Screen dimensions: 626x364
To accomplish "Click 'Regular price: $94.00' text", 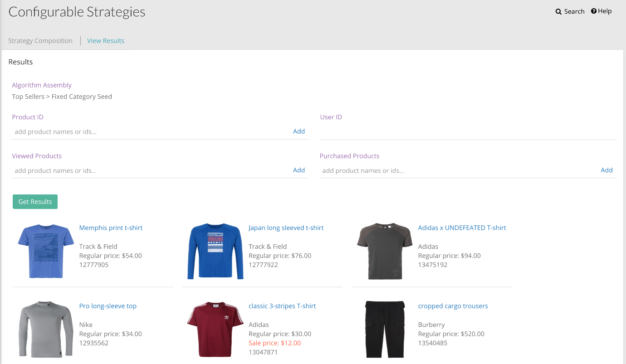I will click(449, 256).
